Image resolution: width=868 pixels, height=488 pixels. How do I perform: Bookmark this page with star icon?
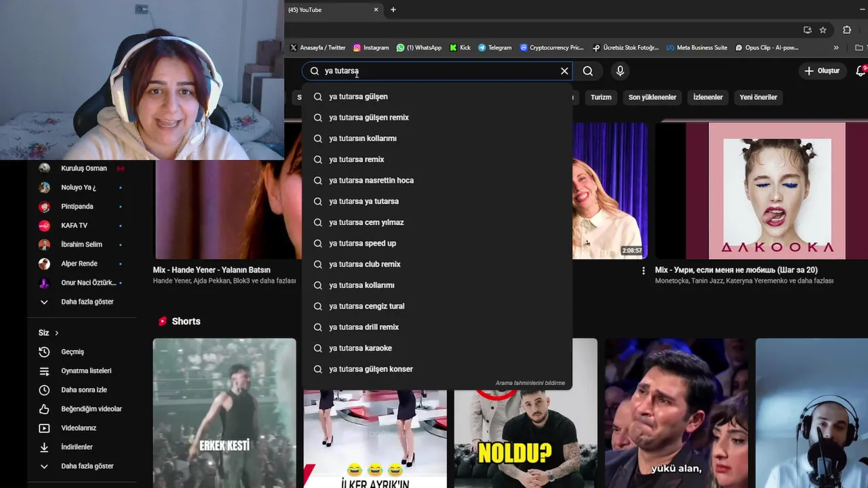(x=823, y=30)
